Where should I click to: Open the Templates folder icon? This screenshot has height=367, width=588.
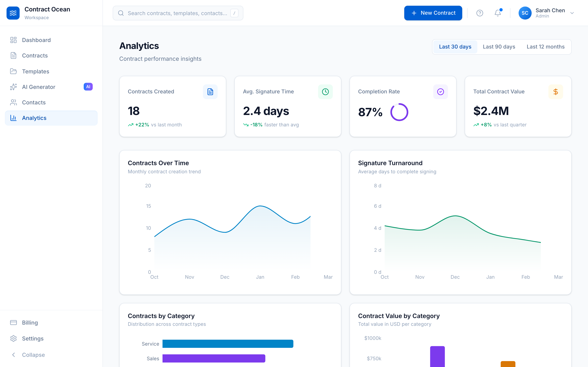point(13,71)
